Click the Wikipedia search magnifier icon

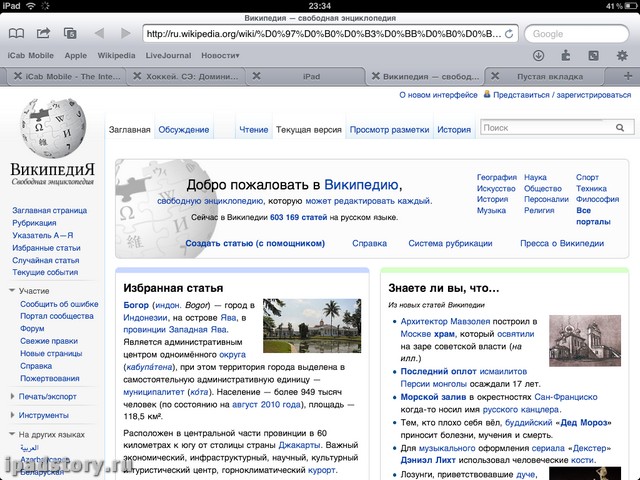[x=620, y=128]
